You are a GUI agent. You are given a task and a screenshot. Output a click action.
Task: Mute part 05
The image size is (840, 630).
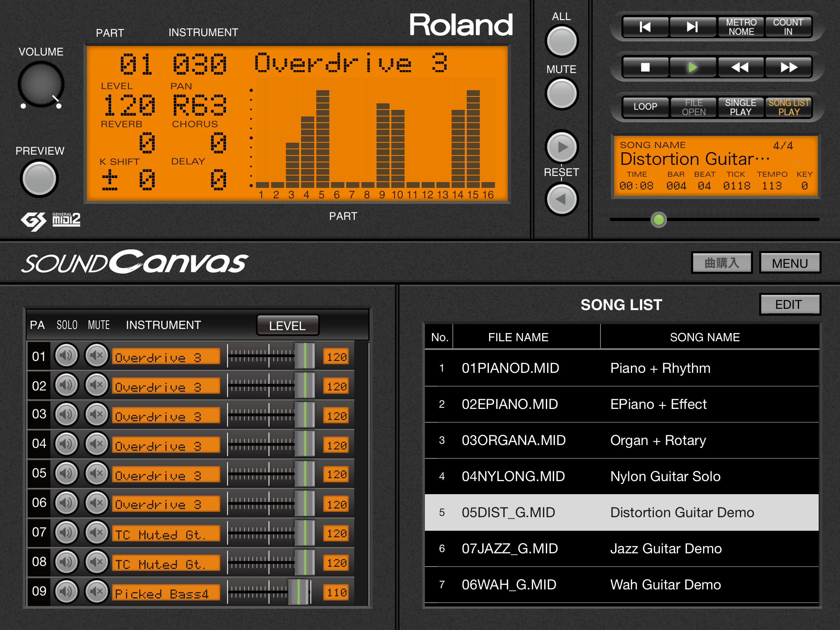(97, 473)
